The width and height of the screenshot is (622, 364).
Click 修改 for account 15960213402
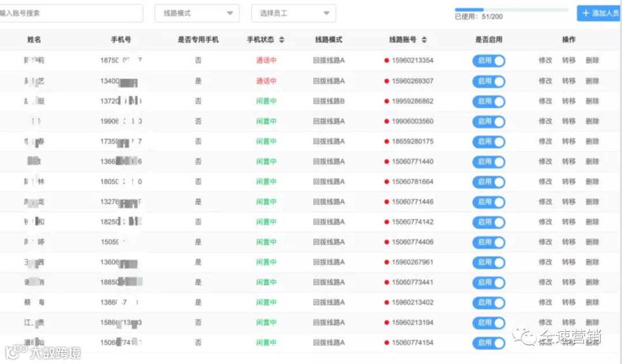point(545,302)
